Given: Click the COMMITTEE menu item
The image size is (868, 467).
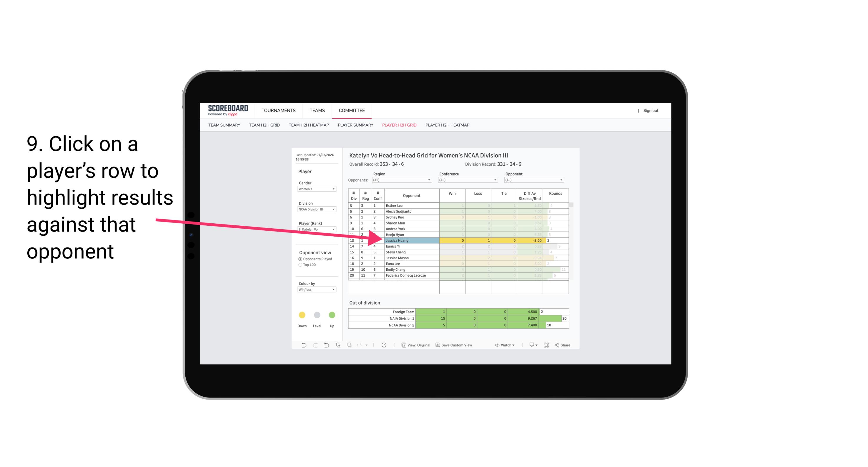Looking at the screenshot, I should [x=352, y=110].
